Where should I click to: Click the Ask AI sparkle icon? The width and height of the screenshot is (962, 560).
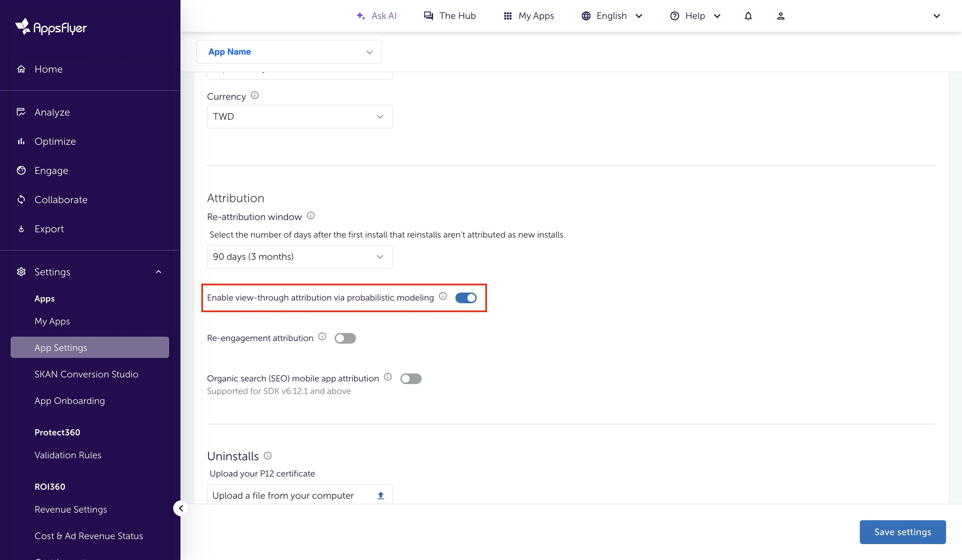pos(361,16)
